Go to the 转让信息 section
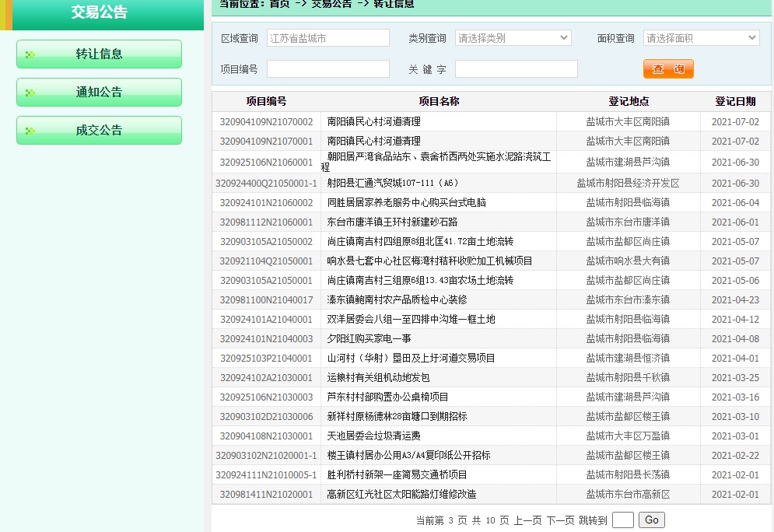The width and height of the screenshot is (774, 532). coord(99,54)
